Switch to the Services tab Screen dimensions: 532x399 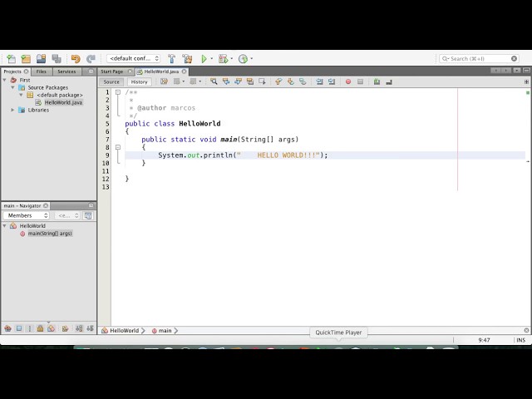pyautogui.click(x=66, y=71)
